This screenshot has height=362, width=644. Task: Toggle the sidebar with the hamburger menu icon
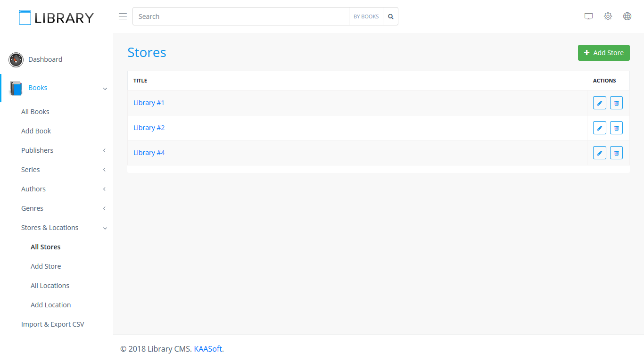coord(123,16)
